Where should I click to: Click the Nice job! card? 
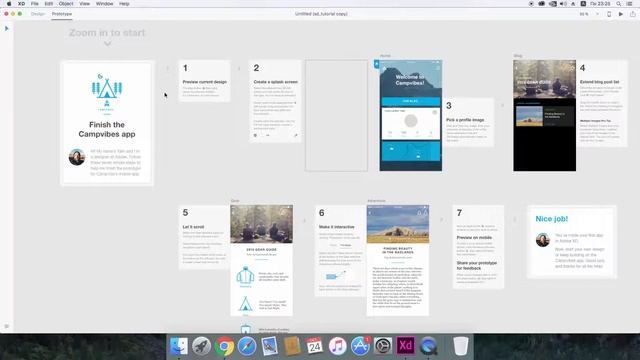pyautogui.click(x=572, y=242)
